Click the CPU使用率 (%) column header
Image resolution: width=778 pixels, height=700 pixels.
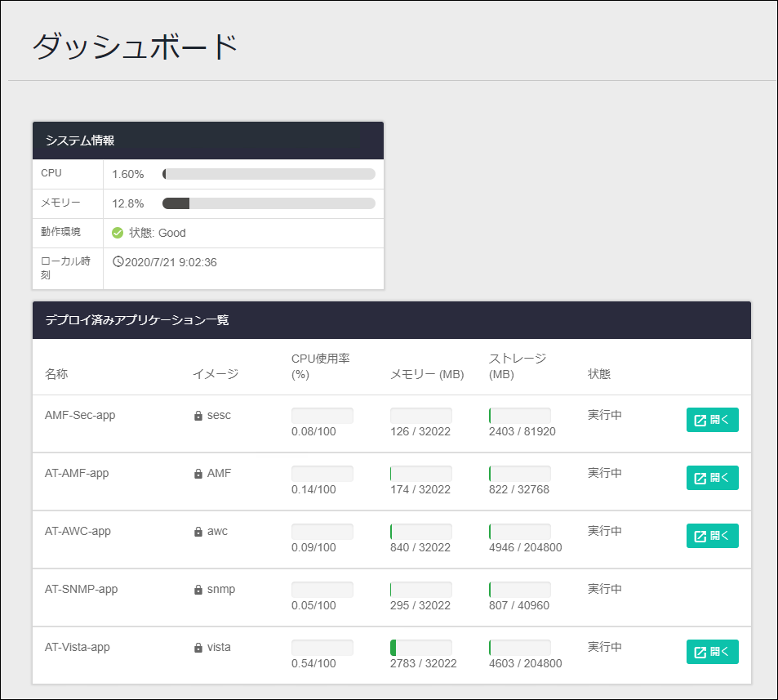click(321, 367)
